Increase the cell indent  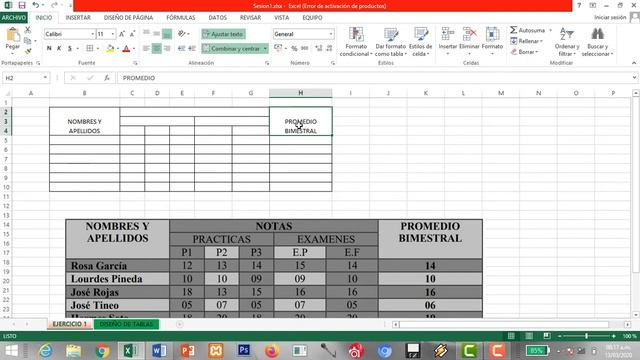point(192,49)
